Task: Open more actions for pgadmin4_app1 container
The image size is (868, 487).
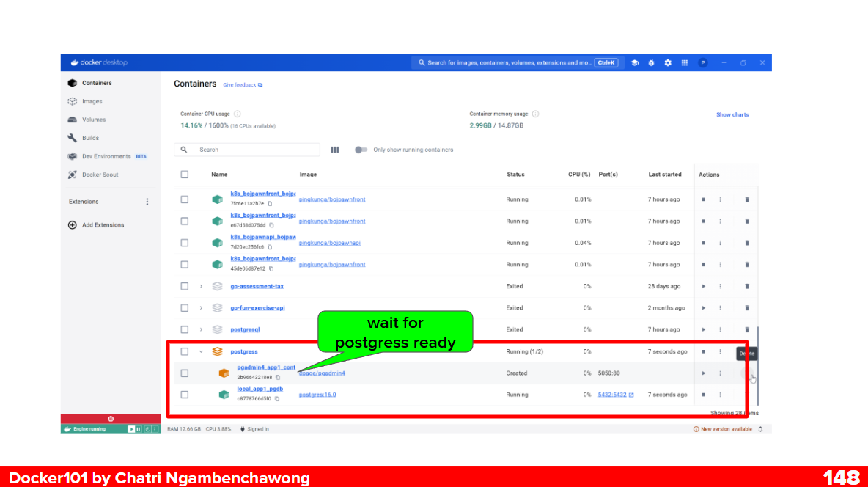Action: click(x=720, y=373)
